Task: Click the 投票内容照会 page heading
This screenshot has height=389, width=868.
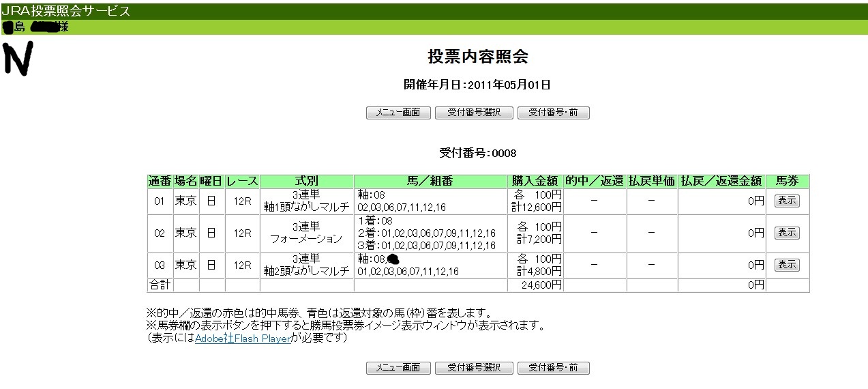Action: point(478,57)
